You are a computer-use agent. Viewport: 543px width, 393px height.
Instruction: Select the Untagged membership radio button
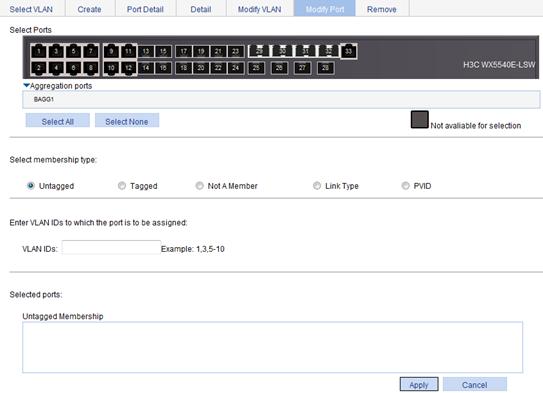[x=30, y=186]
